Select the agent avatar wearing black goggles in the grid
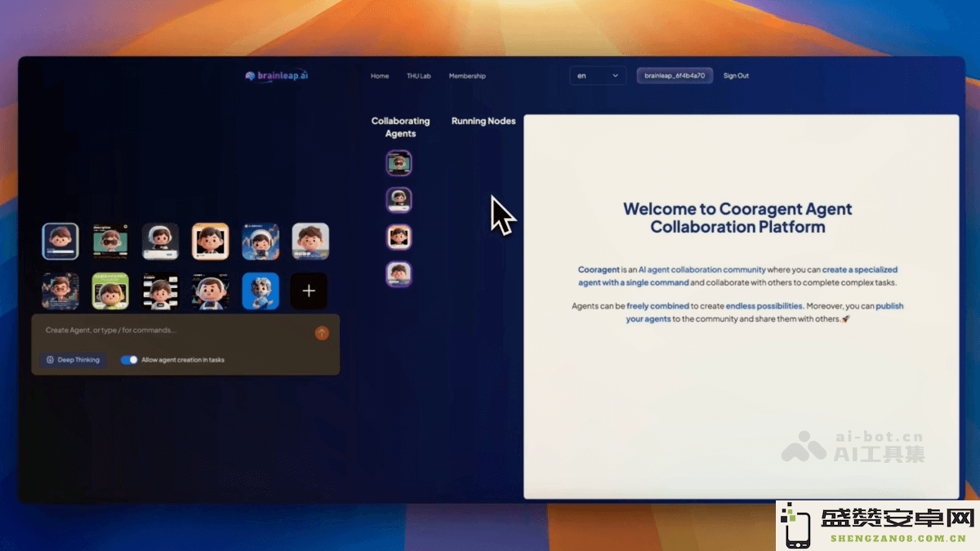This screenshot has width=980, height=551. click(x=110, y=242)
